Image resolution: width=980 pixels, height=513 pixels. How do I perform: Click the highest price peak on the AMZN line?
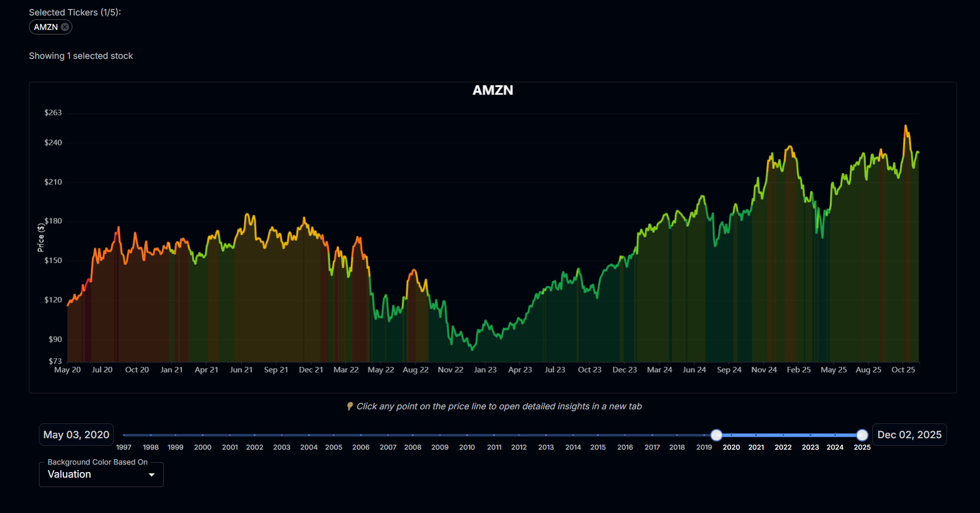tap(905, 126)
